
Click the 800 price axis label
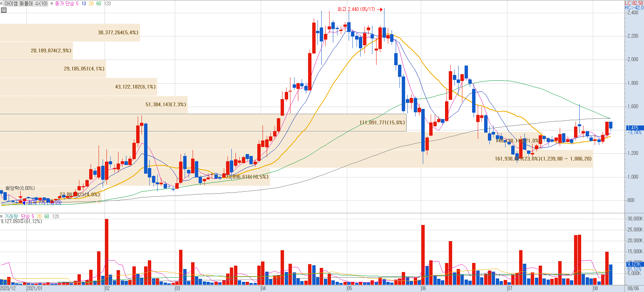[x=631, y=200]
